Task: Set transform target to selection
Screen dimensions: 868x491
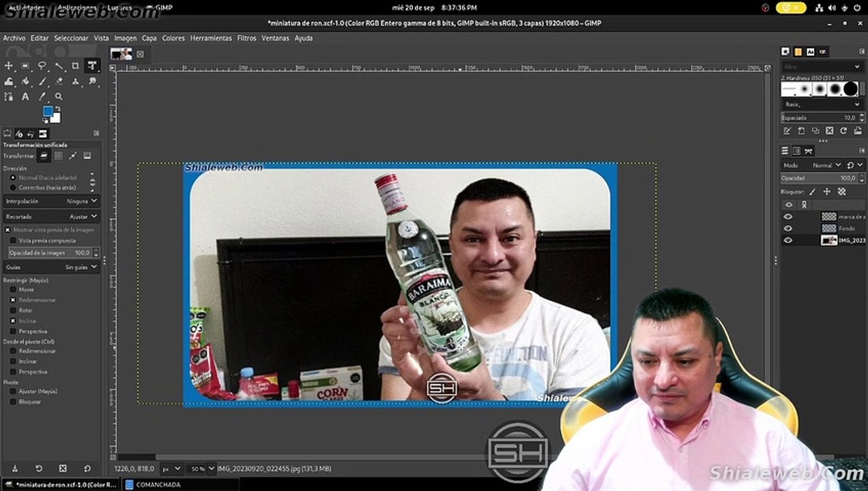Action: pyautogui.click(x=59, y=155)
